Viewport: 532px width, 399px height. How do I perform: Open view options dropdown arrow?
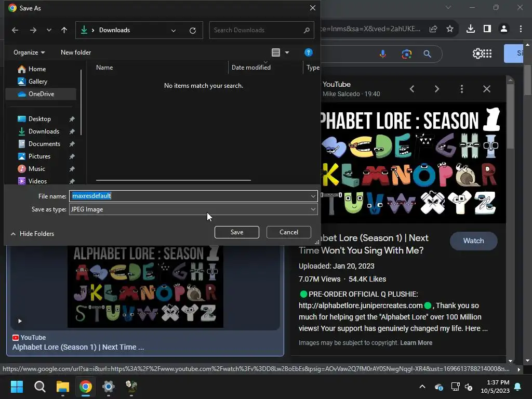tap(287, 52)
